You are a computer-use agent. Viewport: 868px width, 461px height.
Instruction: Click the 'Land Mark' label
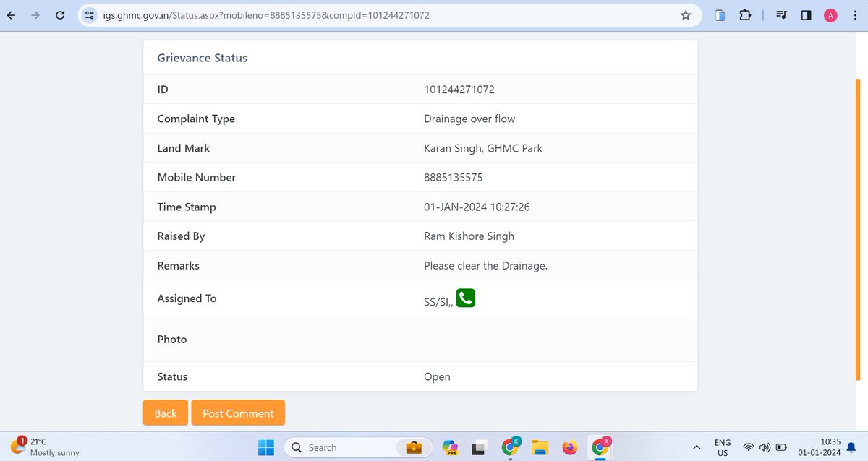pos(184,148)
